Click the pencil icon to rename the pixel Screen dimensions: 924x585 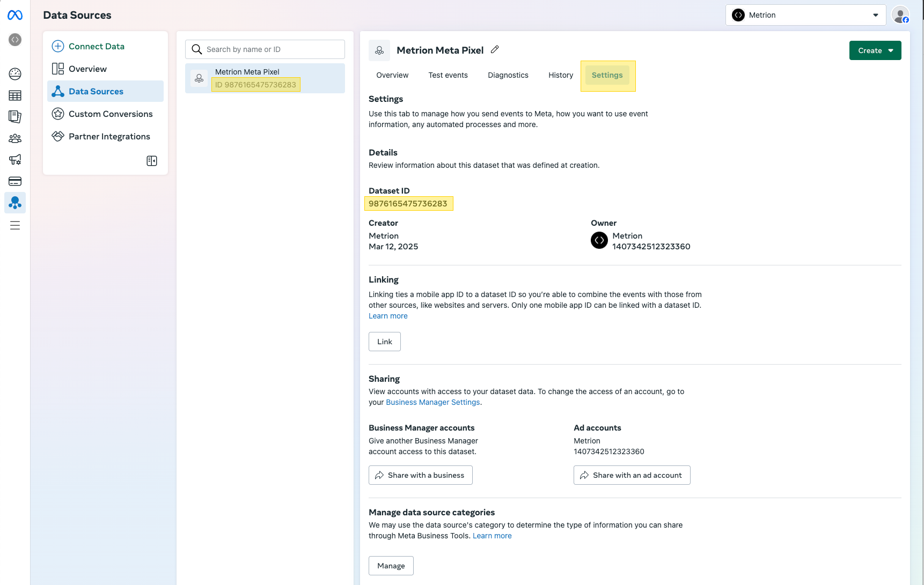[495, 49]
